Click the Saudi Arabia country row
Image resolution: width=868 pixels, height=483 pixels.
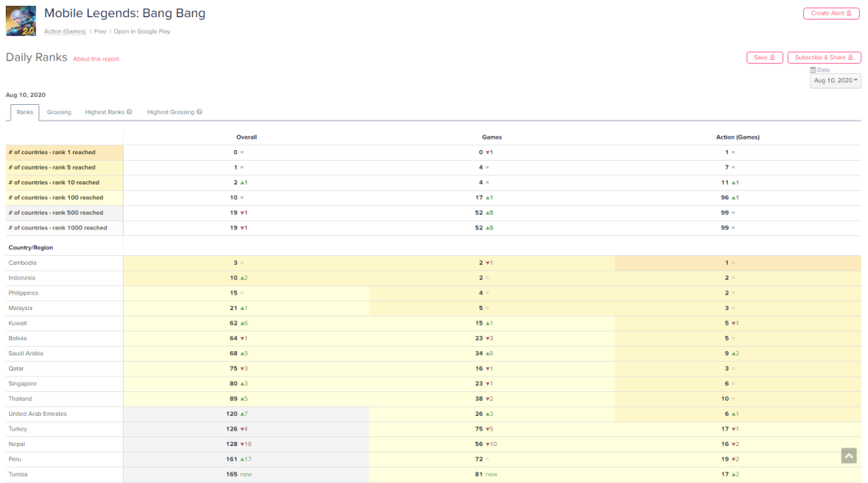433,353
